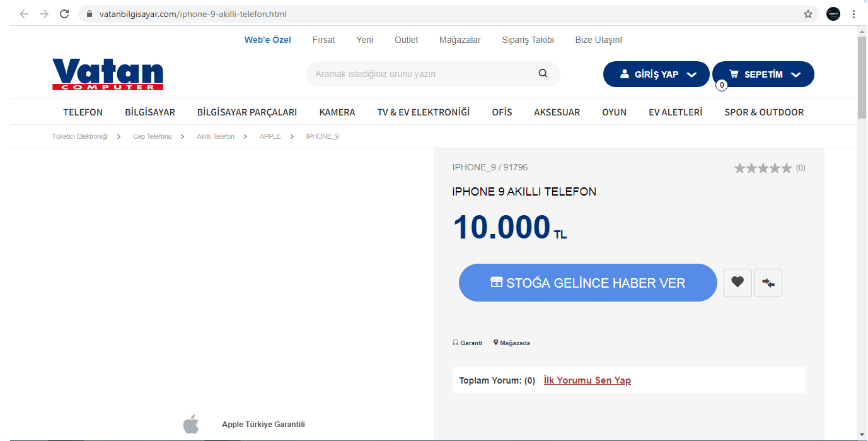Click the browser address bar URL

pyautogui.click(x=194, y=14)
